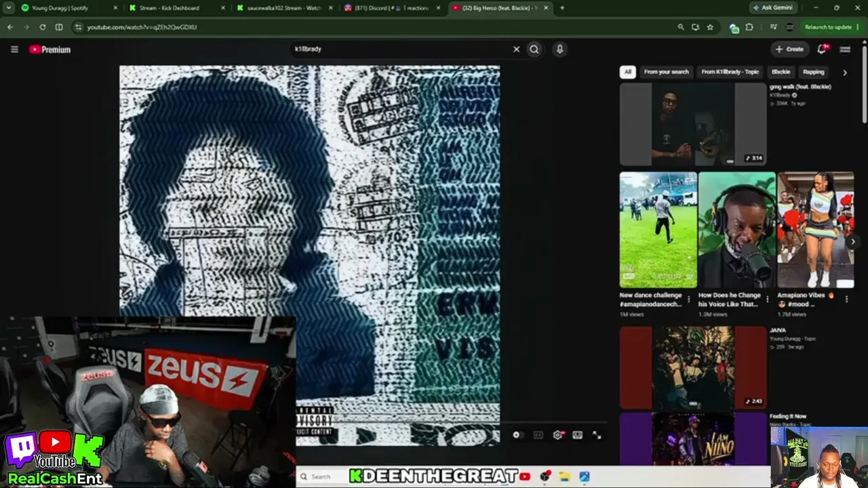Toggle subtitles CC button in player
Viewport: 868px width, 488px height.
point(538,435)
